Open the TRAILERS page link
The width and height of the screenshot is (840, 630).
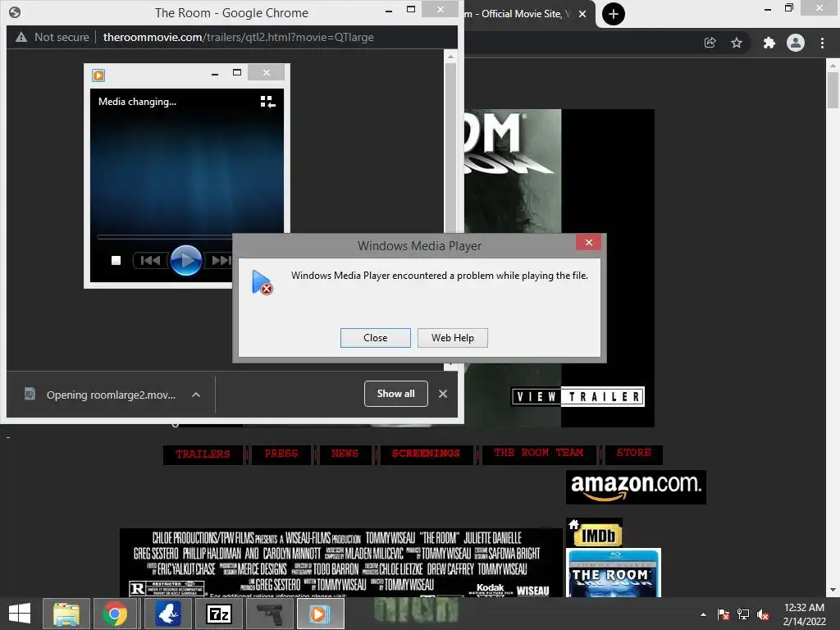(x=203, y=454)
